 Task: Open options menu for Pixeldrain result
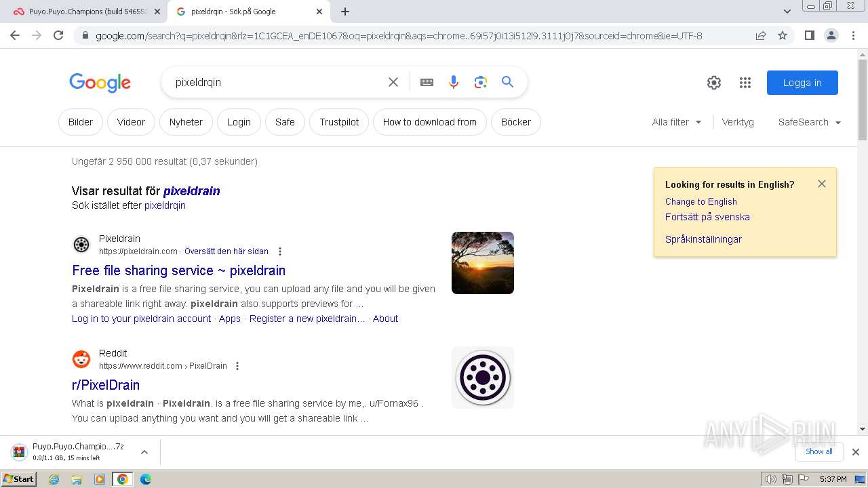(280, 251)
